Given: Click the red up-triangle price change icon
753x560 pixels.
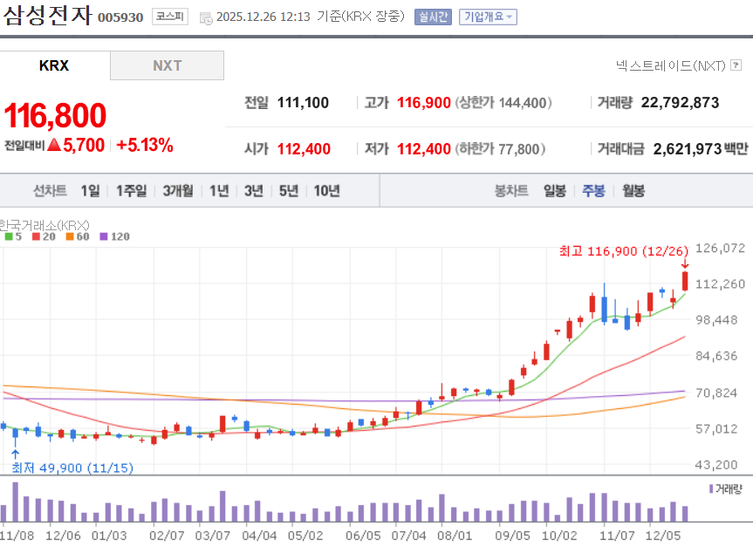Looking at the screenshot, I should pyautogui.click(x=54, y=145).
